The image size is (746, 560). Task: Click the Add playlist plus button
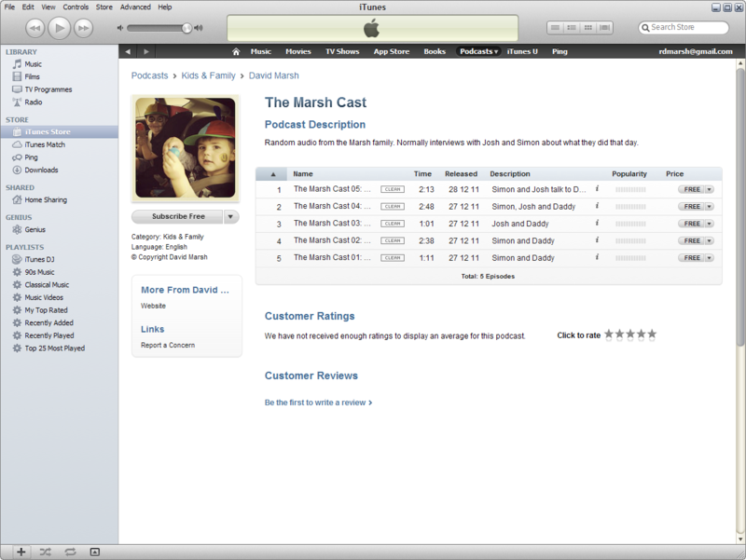pos(21,552)
